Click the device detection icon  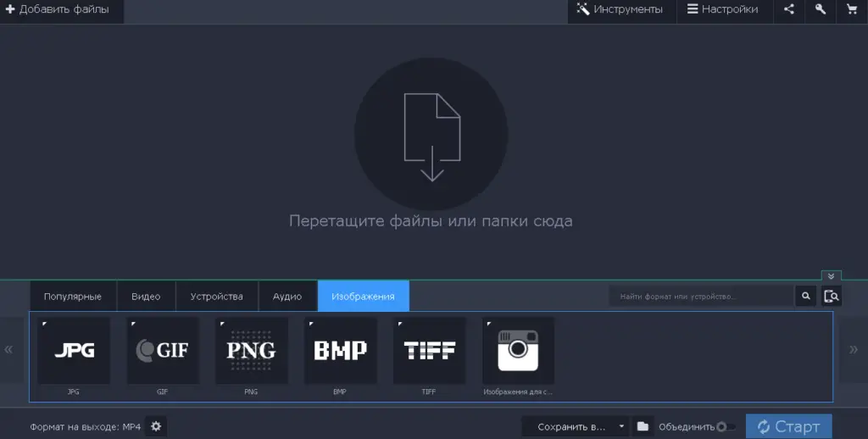(x=832, y=296)
